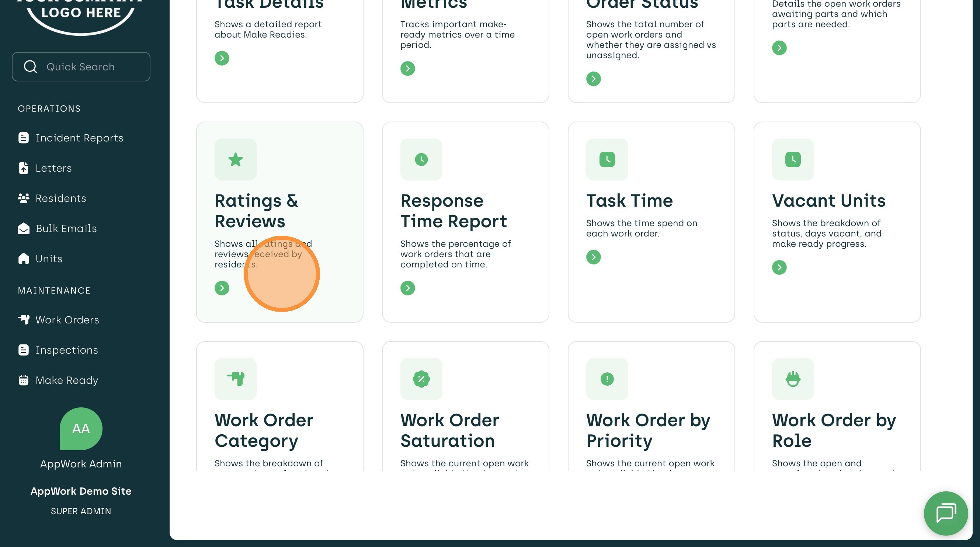Click the drill icon on Work Order Category
The height and width of the screenshot is (547, 980).
(236, 379)
